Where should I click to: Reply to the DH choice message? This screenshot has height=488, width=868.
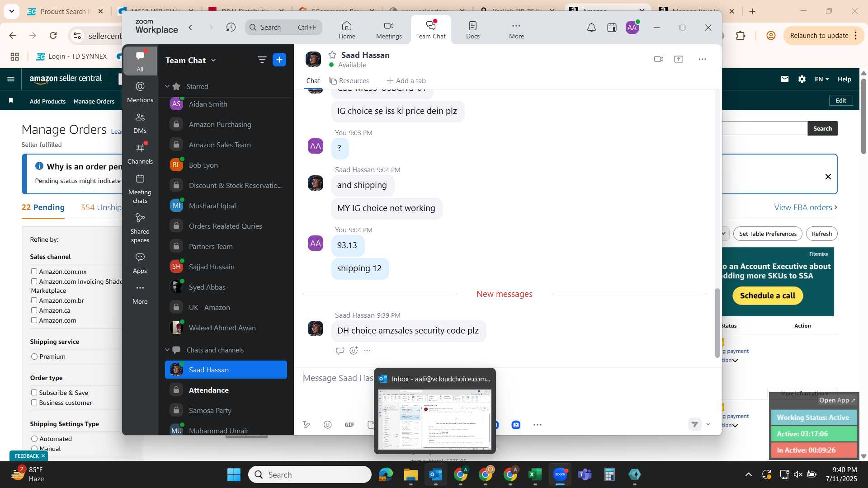pyautogui.click(x=340, y=350)
